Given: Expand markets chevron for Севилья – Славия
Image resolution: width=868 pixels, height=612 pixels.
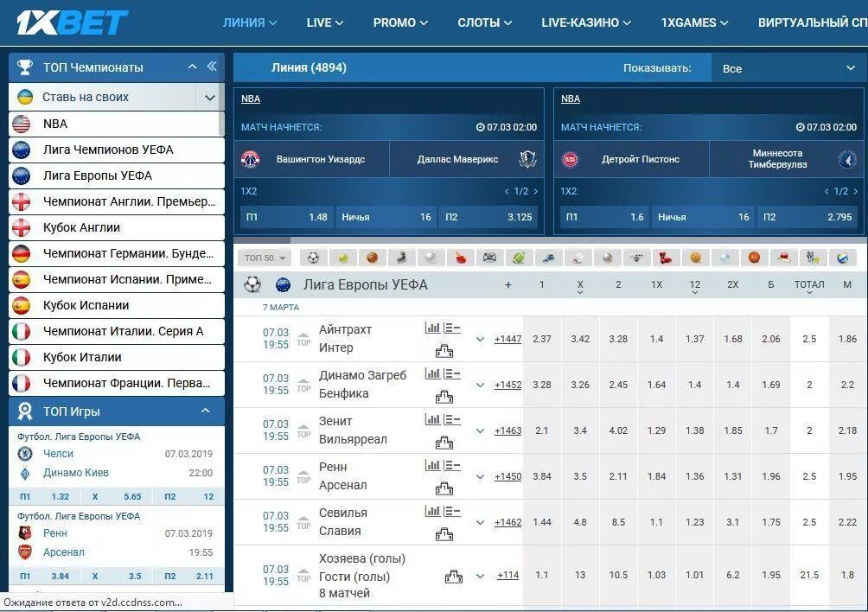Looking at the screenshot, I should (480, 522).
